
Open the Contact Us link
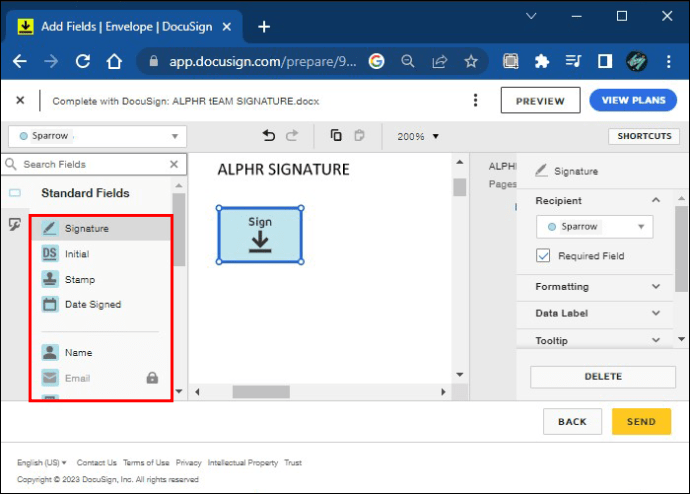[x=96, y=462]
